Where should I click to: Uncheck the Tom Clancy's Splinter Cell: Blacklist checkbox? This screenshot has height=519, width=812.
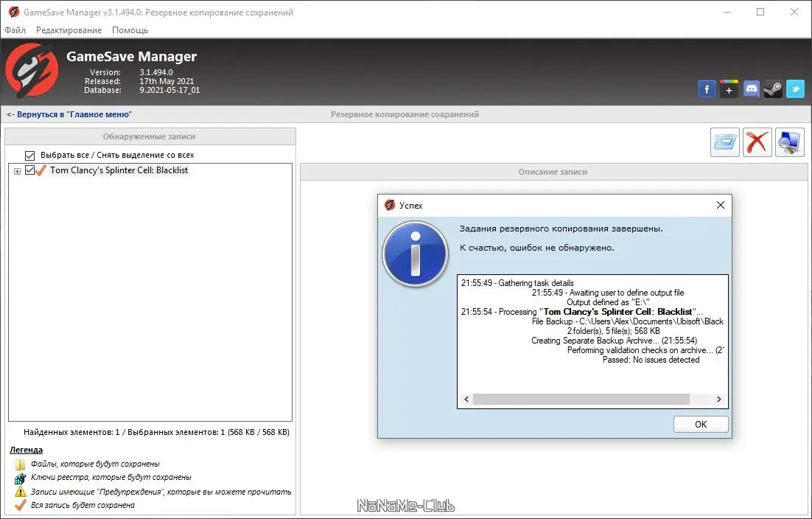[29, 170]
